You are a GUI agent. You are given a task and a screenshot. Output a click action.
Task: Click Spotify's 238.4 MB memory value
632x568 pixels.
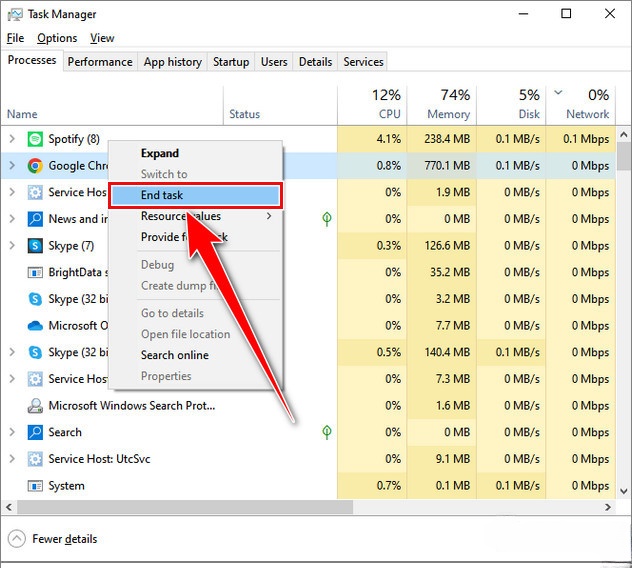pyautogui.click(x=447, y=139)
